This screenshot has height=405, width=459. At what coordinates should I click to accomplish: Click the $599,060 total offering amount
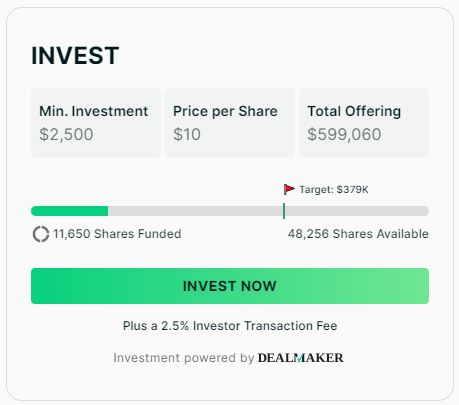tap(344, 135)
